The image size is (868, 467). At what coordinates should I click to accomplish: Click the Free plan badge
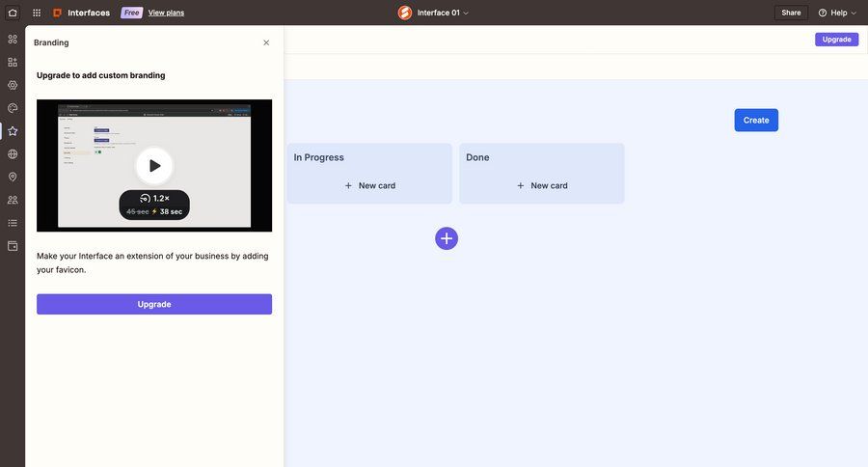[132, 13]
